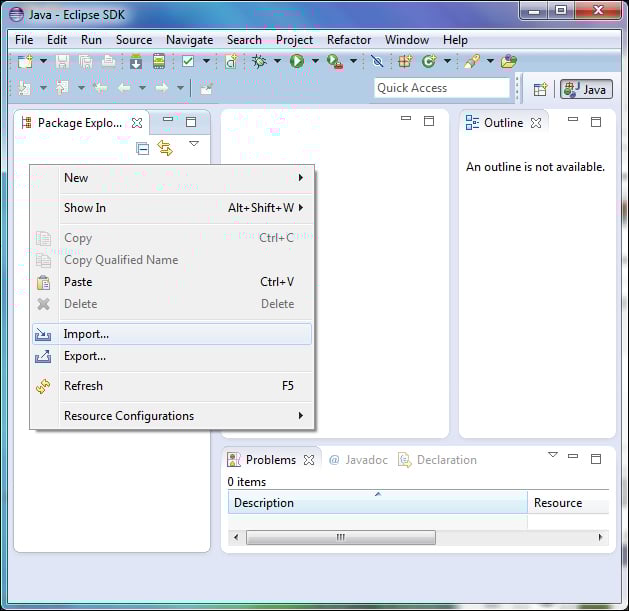This screenshot has width=629, height=611.
Task: Click the Previous Annotation toolbar icon
Action: click(62, 87)
